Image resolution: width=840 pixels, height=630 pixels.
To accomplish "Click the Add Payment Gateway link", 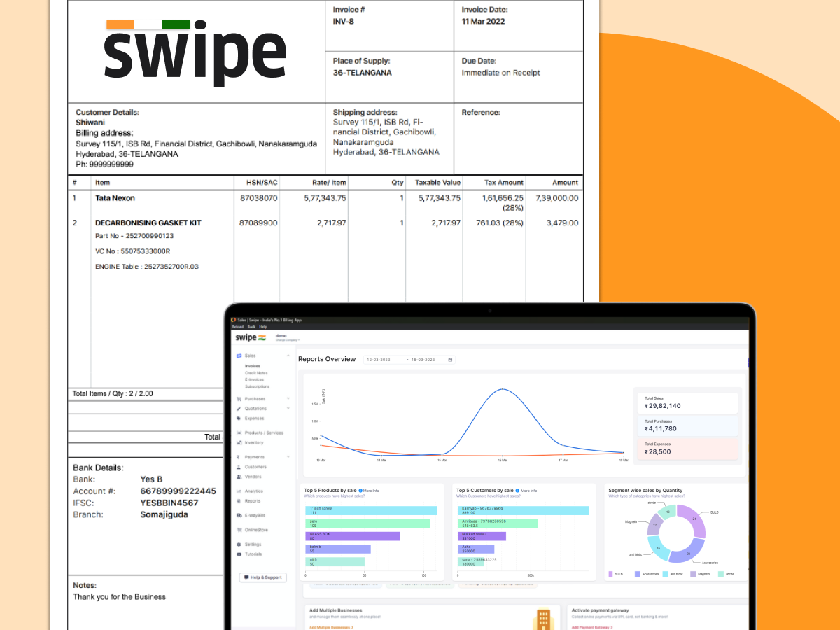I will click(592, 627).
